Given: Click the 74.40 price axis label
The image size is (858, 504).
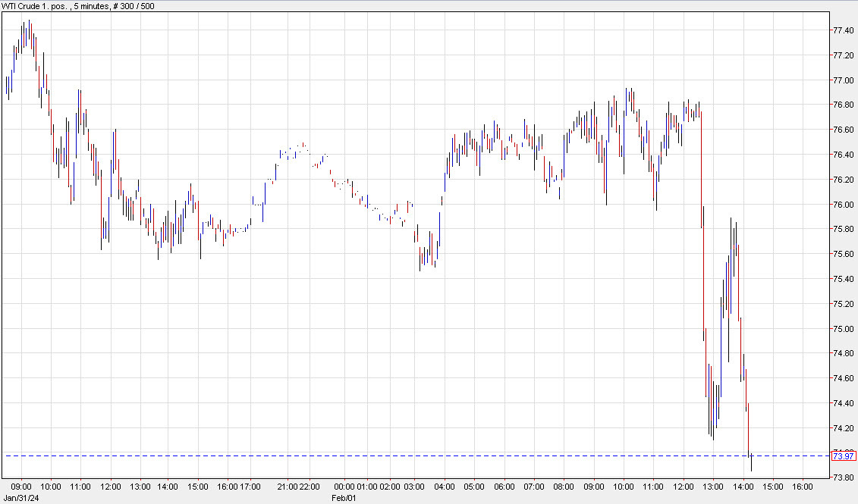Looking at the screenshot, I should click(844, 403).
